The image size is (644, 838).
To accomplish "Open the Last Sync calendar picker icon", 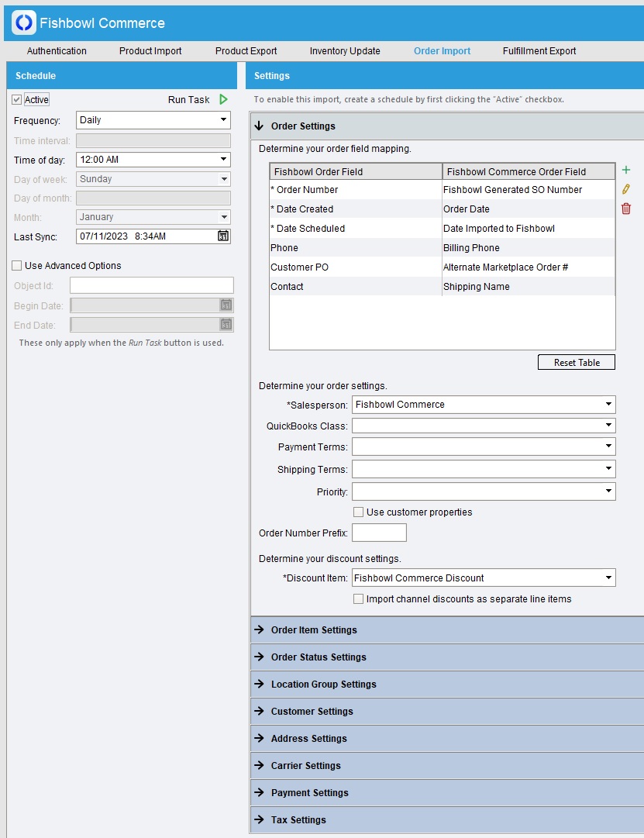I will coord(222,236).
